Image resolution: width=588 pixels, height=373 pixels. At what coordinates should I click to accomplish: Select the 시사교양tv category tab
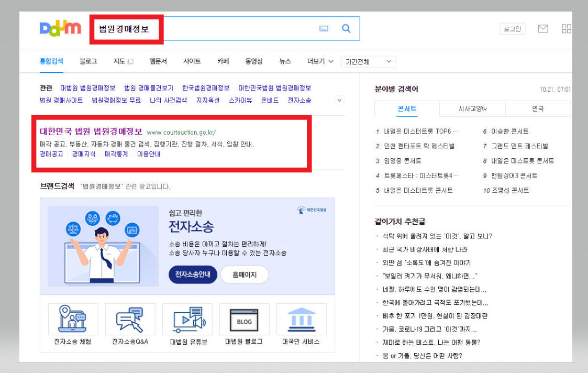click(472, 109)
